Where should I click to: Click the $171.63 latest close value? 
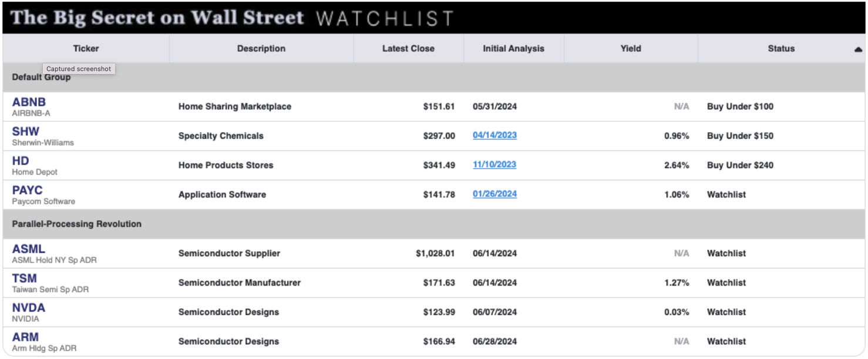[x=439, y=283]
